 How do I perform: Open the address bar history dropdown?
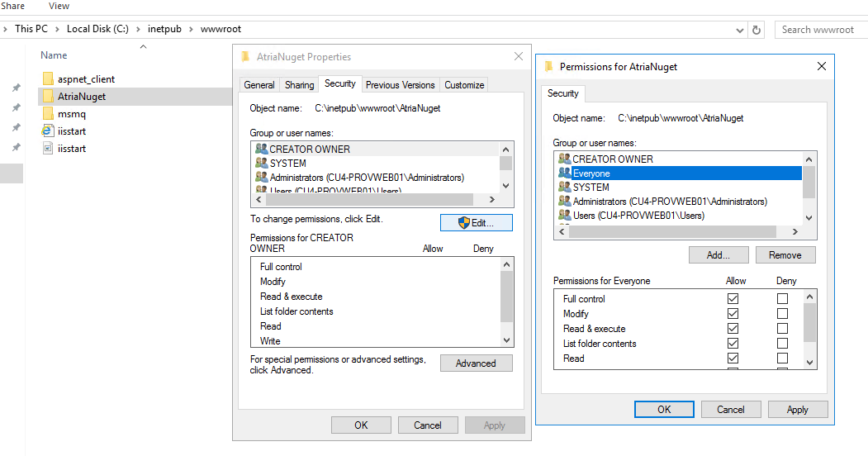[739, 31]
